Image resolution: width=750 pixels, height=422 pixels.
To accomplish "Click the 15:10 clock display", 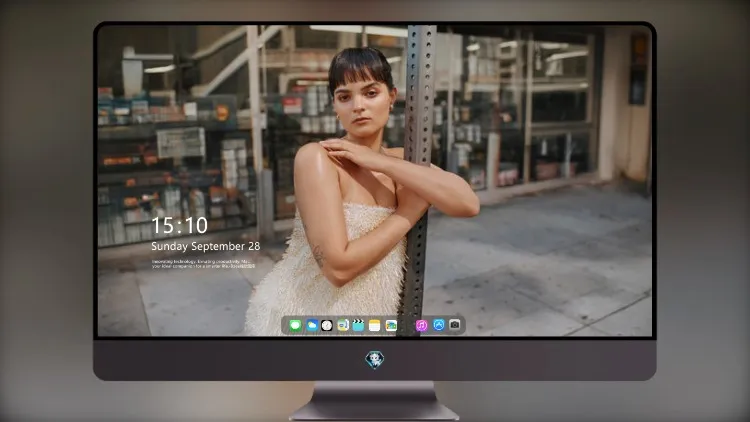I will coord(179,225).
